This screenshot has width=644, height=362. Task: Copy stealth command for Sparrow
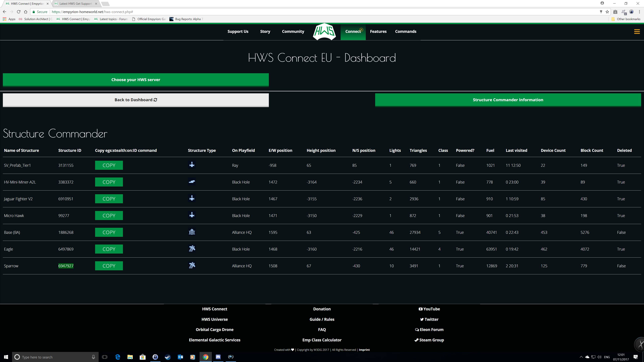[x=109, y=266]
